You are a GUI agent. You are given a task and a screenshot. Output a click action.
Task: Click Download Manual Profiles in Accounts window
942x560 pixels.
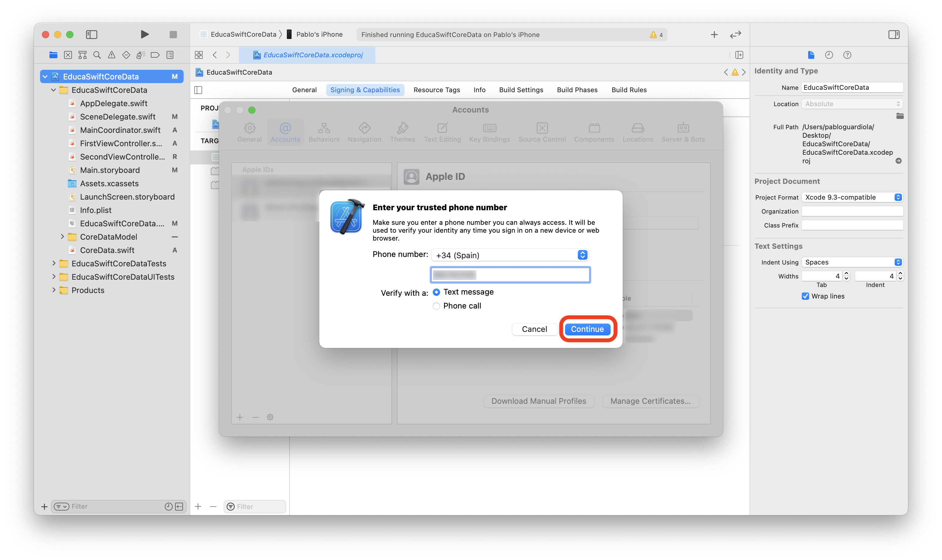539,401
